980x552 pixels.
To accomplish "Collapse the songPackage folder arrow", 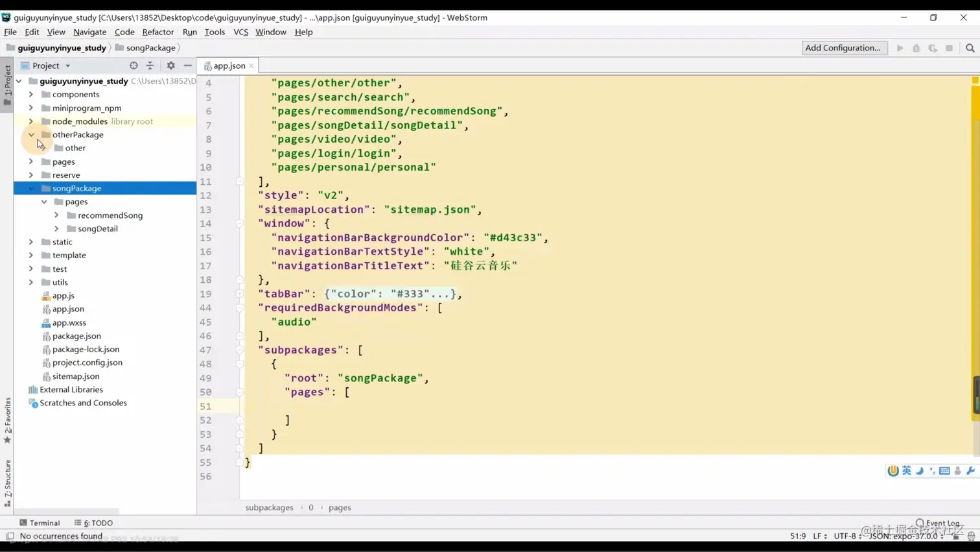I will click(30, 189).
